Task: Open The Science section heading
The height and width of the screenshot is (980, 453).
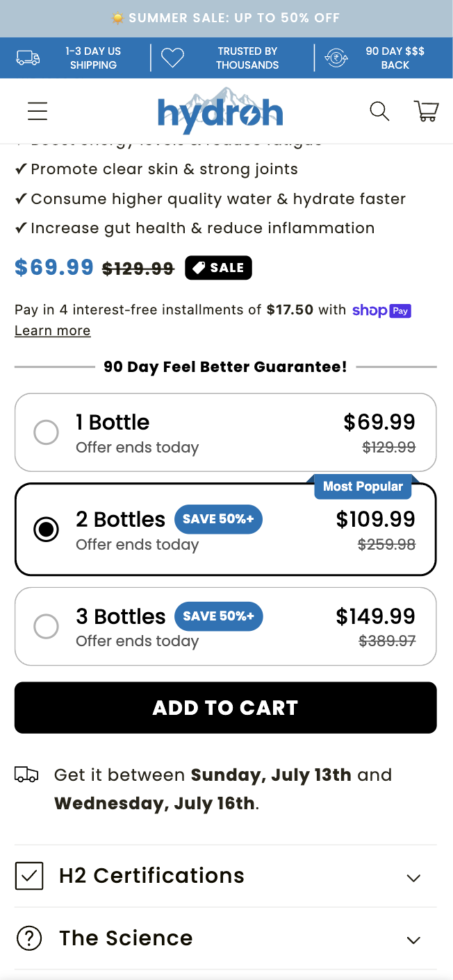Action: tap(126, 938)
